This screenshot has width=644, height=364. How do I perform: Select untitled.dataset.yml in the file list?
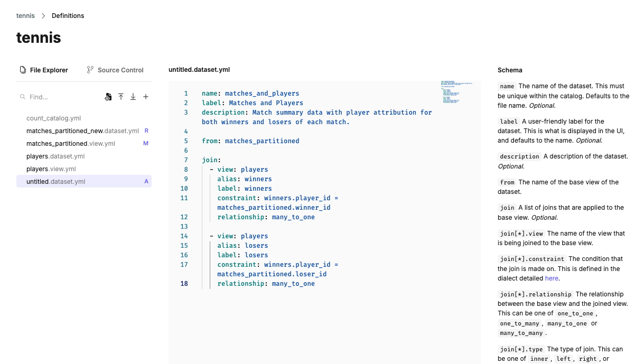[x=84, y=181]
